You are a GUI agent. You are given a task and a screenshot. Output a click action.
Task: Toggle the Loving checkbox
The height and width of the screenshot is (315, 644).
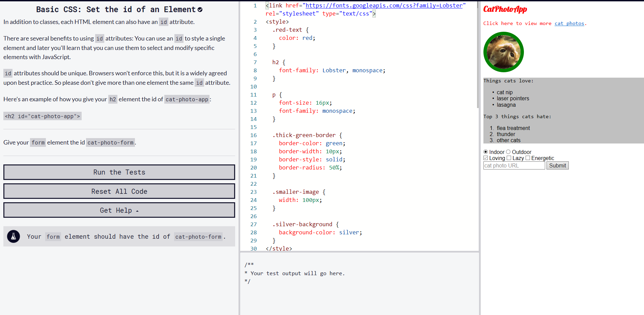coord(485,158)
